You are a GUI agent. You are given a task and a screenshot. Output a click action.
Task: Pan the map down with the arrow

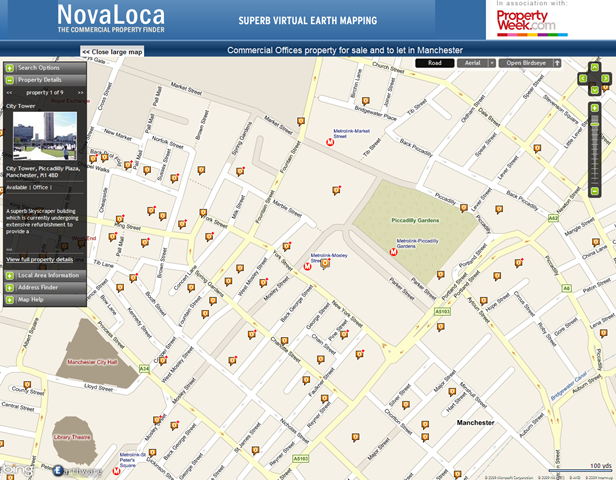point(594,90)
